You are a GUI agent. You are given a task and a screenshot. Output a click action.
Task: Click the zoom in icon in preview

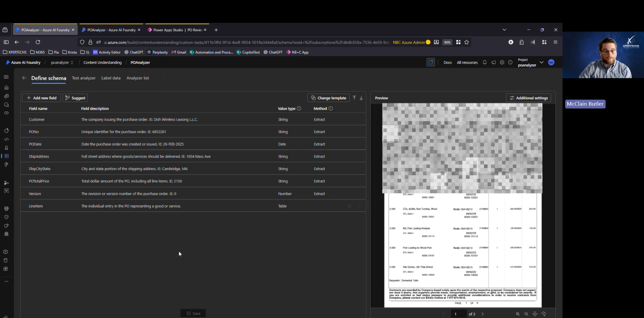[x=518, y=314]
